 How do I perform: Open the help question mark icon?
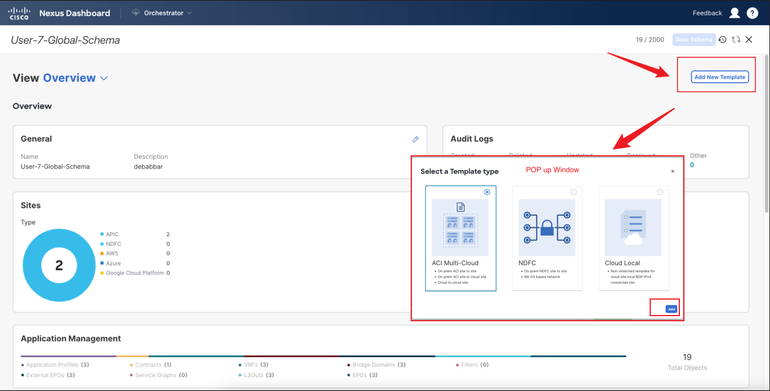(x=752, y=13)
